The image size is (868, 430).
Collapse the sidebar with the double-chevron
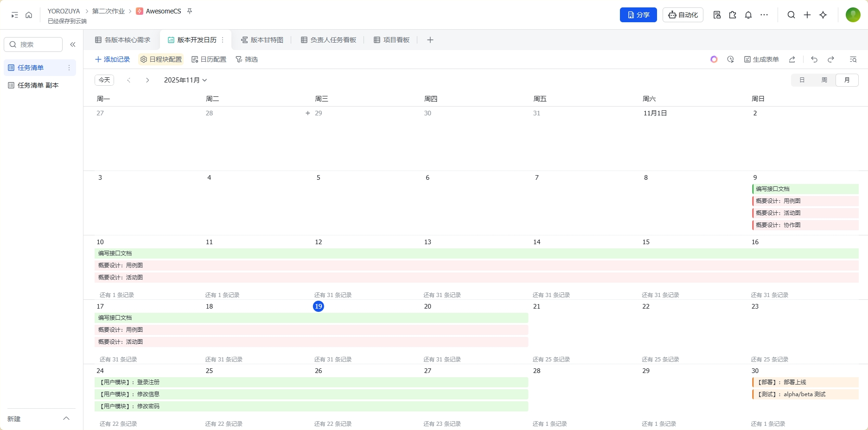(x=73, y=44)
